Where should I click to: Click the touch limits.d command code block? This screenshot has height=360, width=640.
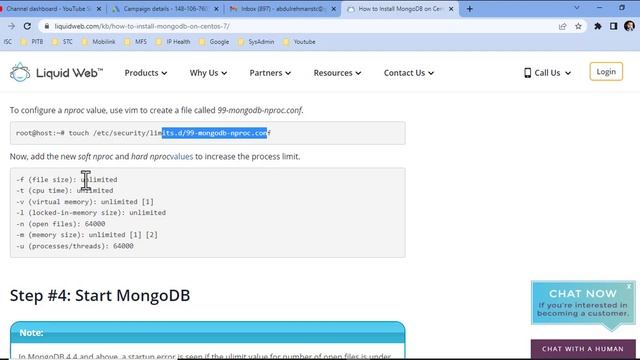click(x=208, y=133)
